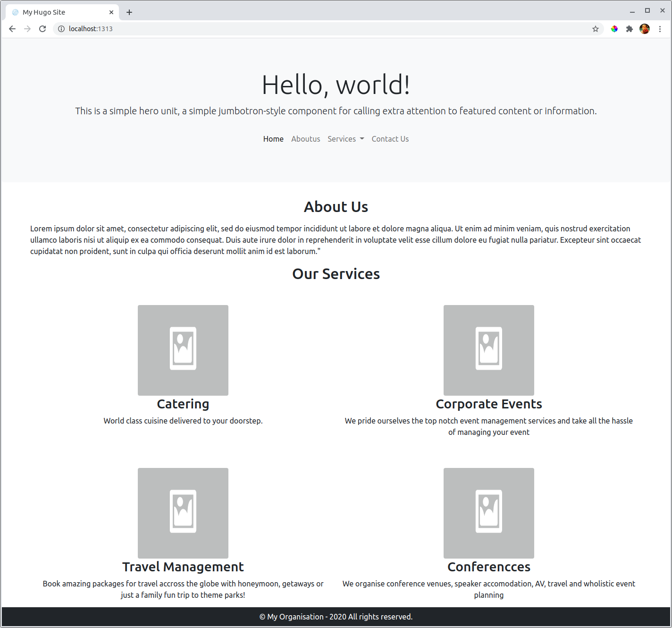The height and width of the screenshot is (628, 672).
Task: Click the colorful extension icon in toolbar
Action: 614,29
